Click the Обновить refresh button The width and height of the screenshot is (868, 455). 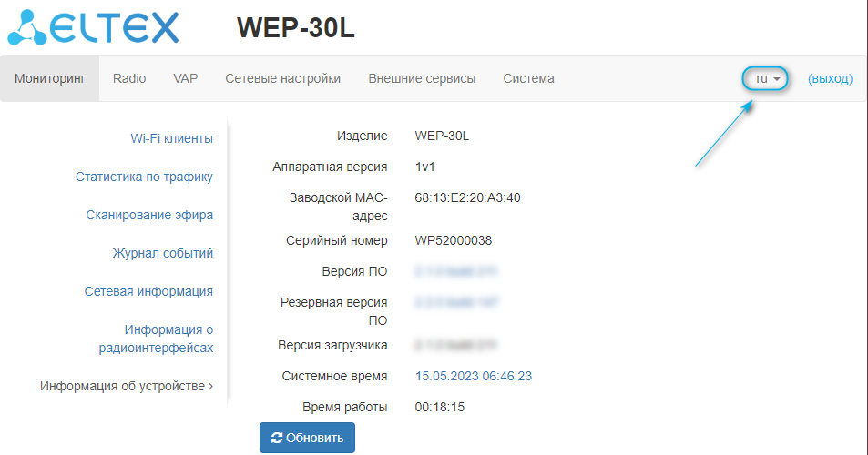tap(307, 438)
